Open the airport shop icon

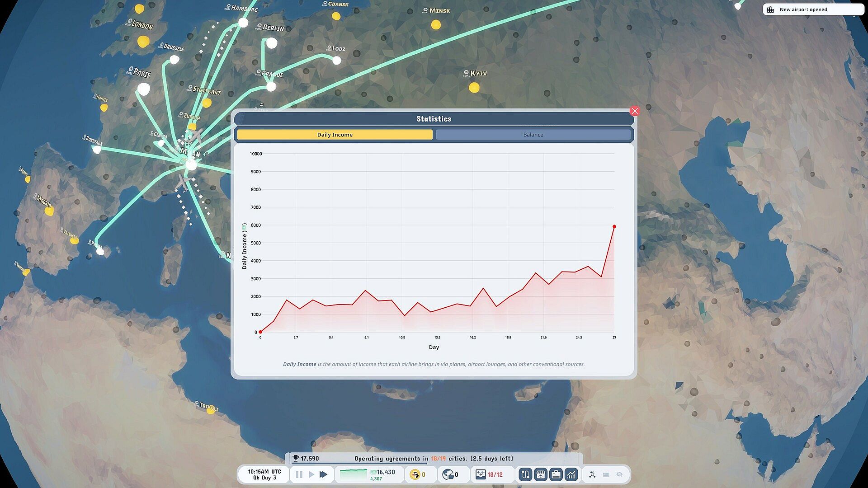click(x=540, y=474)
